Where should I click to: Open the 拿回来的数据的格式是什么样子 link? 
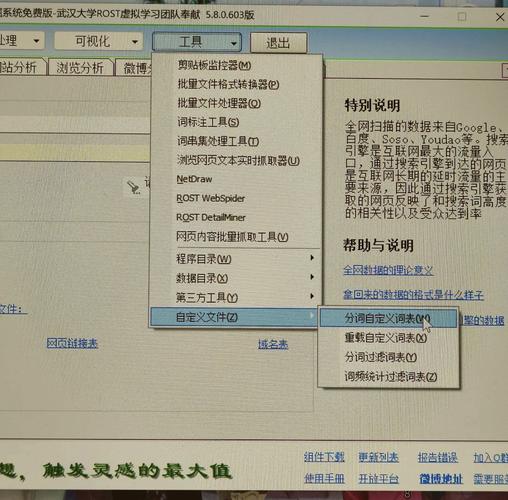click(413, 295)
